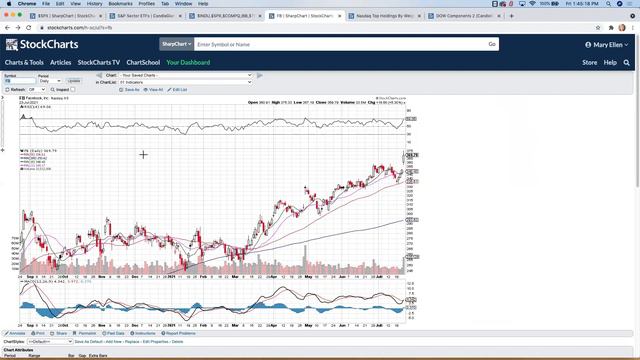The height and width of the screenshot is (360, 640).
Task: Click the Go search button
Action: 492,44
